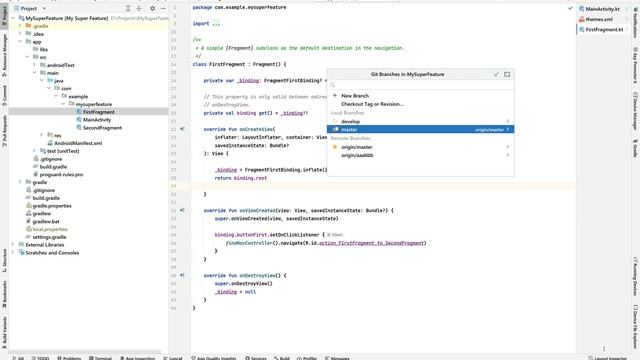Viewport: 640px width, 360px height.
Task: Select MainActivity in the project tree
Action: click(x=97, y=120)
